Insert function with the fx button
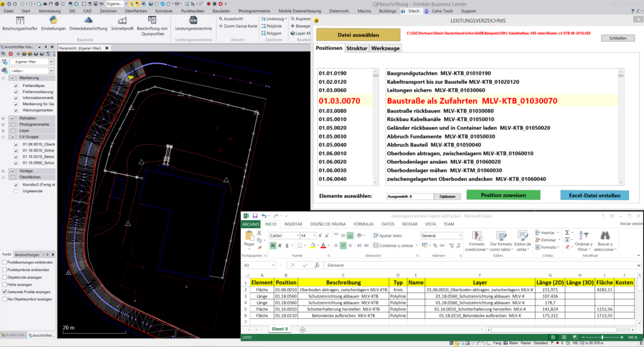 point(317,265)
